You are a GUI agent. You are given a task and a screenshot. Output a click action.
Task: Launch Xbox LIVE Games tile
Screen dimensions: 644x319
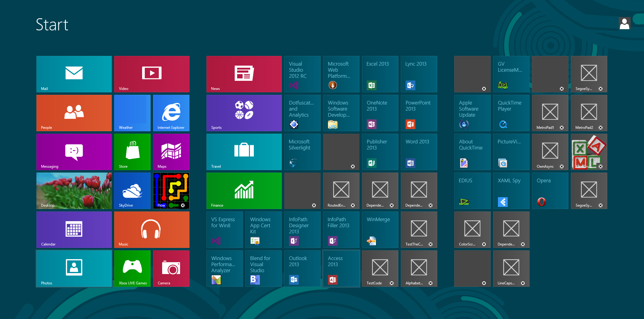tap(132, 268)
